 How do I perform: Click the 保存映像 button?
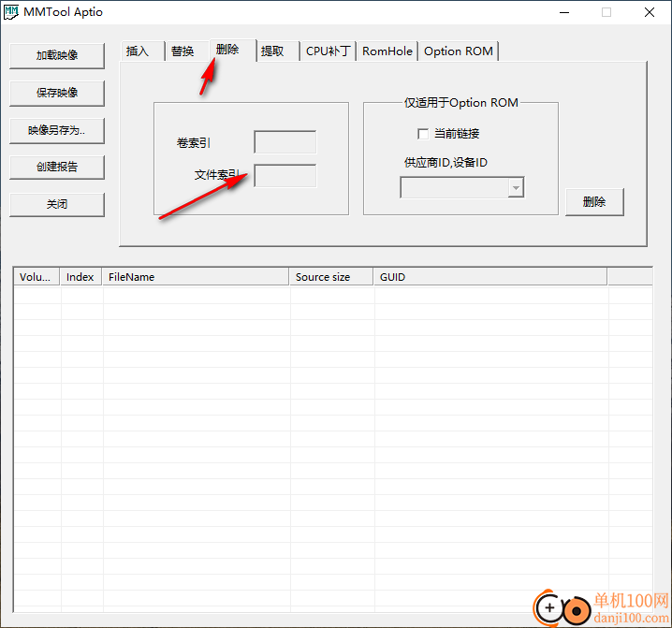(x=57, y=93)
